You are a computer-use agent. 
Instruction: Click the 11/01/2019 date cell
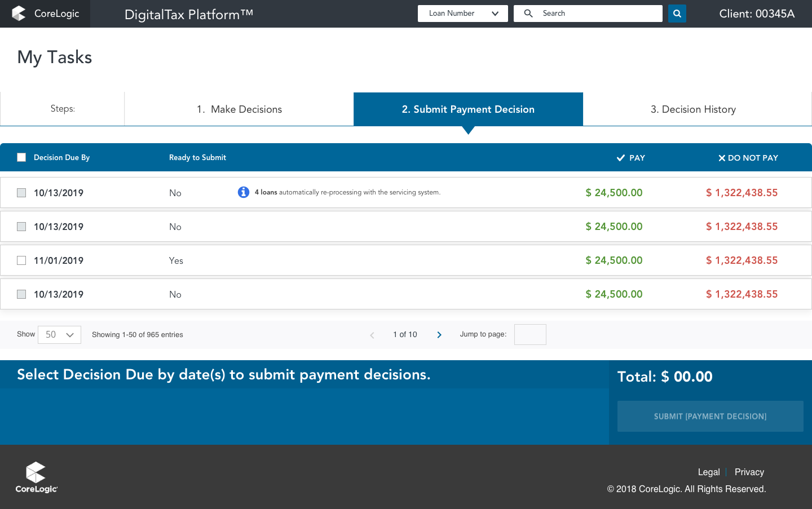click(x=59, y=260)
